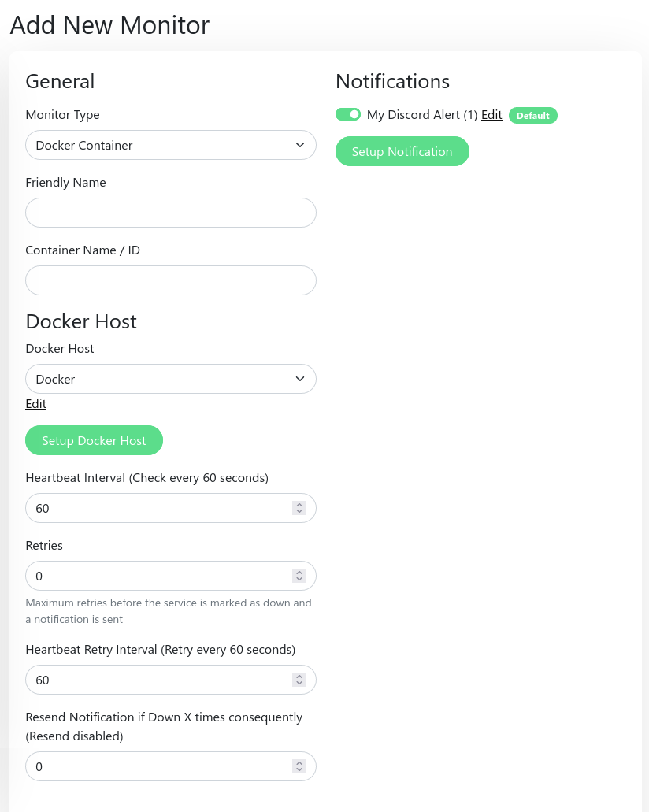Click the Heartbeat Interval number field
This screenshot has height=812, width=649.
click(x=158, y=508)
